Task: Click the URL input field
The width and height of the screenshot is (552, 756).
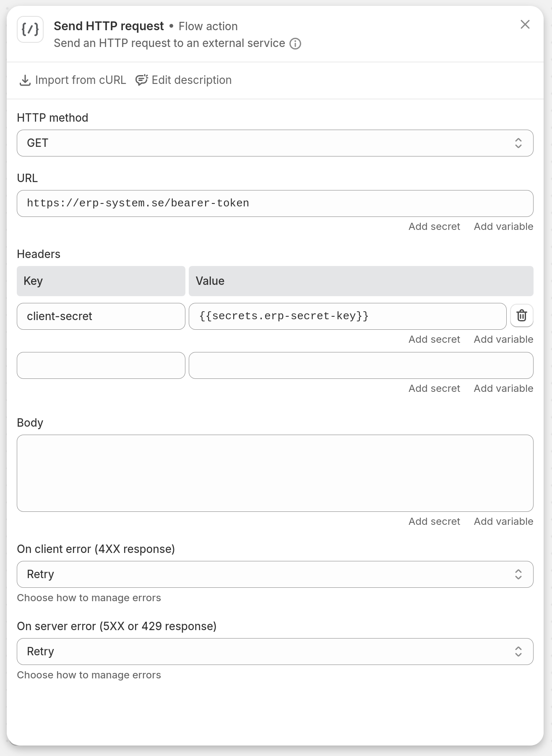Action: tap(275, 203)
